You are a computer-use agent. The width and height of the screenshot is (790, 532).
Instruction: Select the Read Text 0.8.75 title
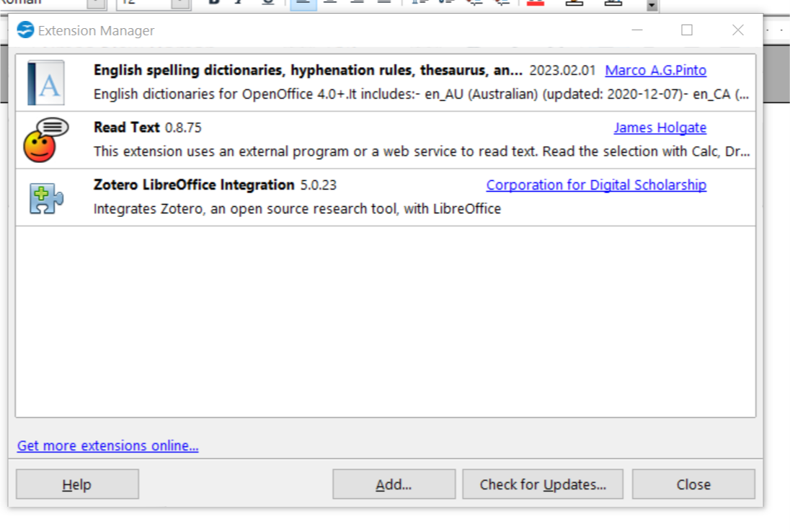(148, 128)
